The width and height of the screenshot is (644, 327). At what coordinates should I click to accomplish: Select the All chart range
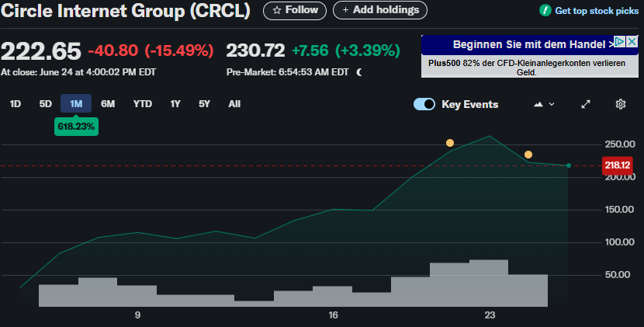(234, 103)
